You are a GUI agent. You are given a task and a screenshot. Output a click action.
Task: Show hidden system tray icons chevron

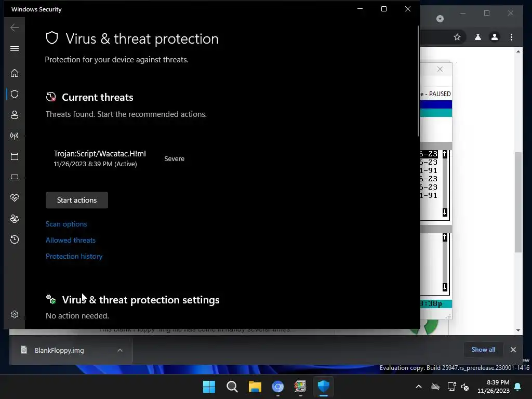[x=419, y=387]
